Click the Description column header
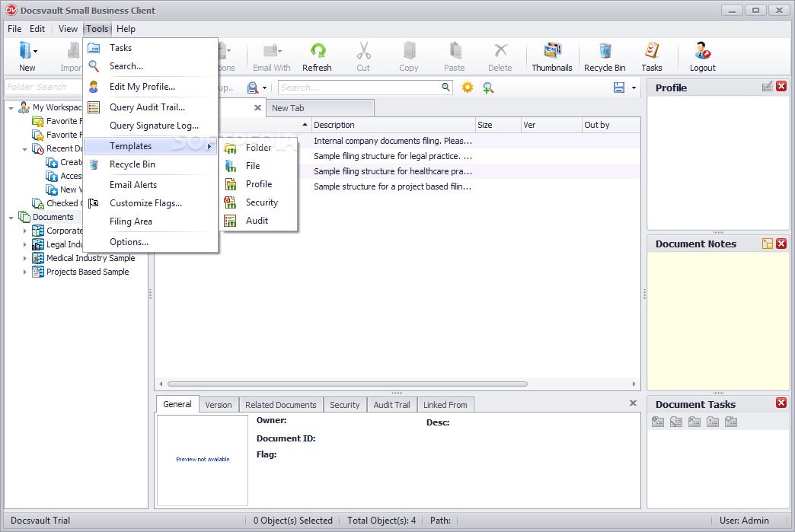Screen dimensions: 795x532 pyautogui.click(x=393, y=125)
